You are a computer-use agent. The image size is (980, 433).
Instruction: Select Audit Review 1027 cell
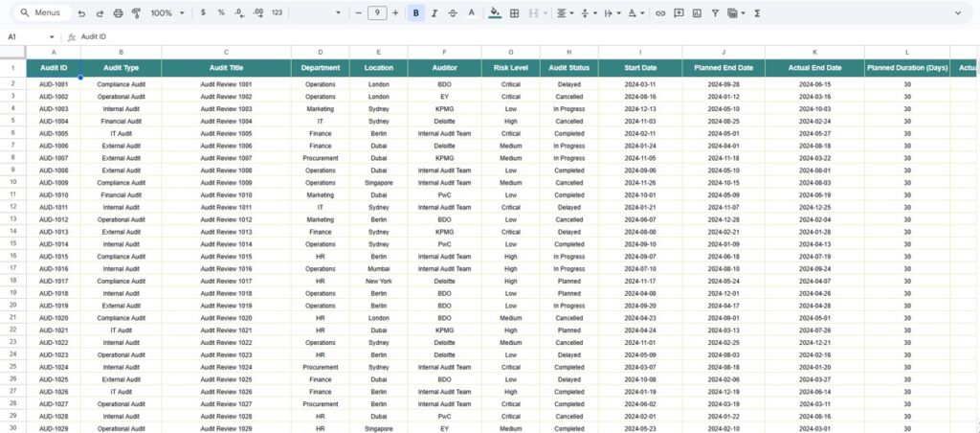[226, 404]
